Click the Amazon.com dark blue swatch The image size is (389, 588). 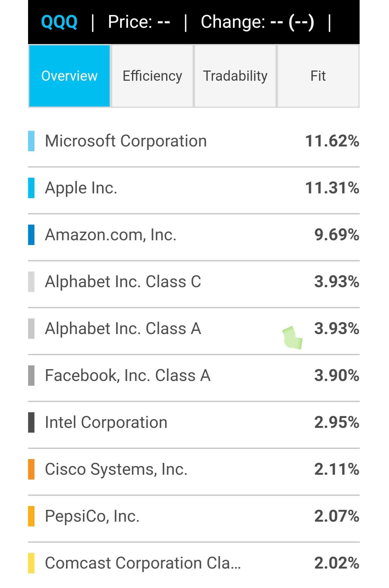pos(31,235)
